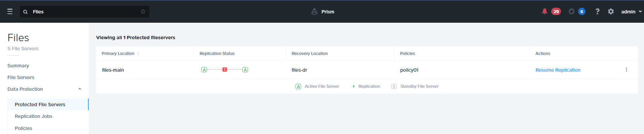Open the 29 alerts badge
Screen dimensions: 644x134
pyautogui.click(x=556, y=11)
